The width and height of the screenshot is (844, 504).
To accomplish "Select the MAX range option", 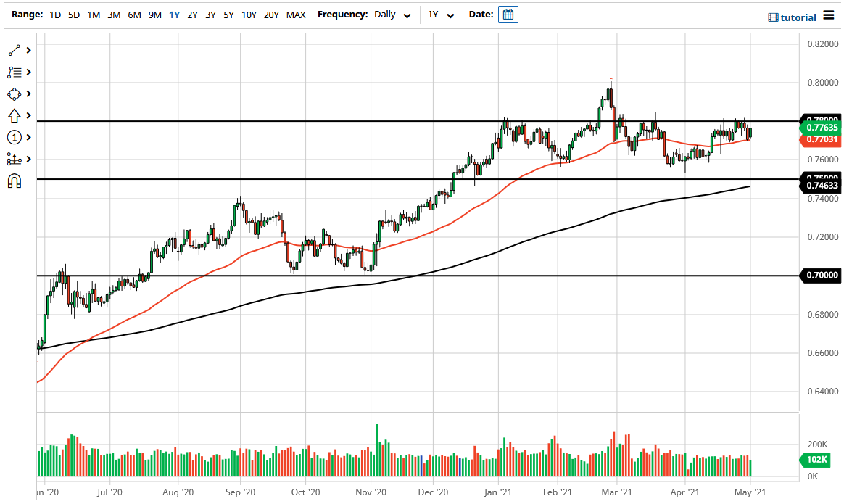I will (295, 14).
